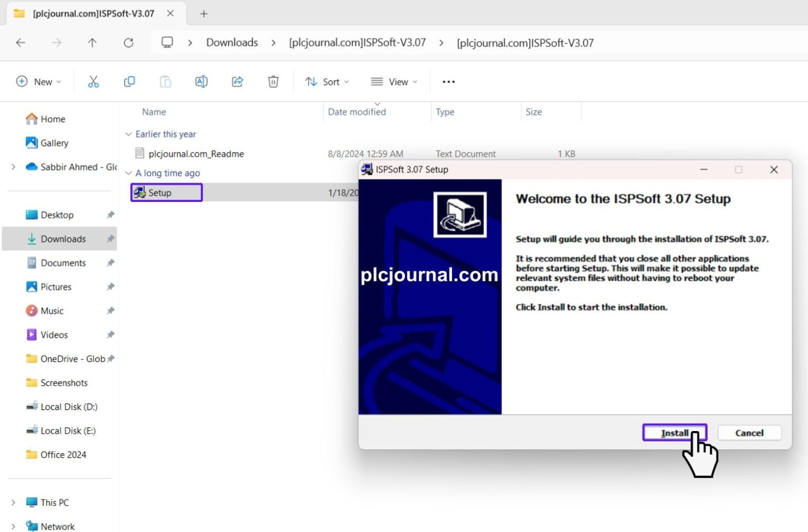Image resolution: width=808 pixels, height=532 pixels.
Task: Expand the This PC tree item
Action: pyautogui.click(x=13, y=502)
